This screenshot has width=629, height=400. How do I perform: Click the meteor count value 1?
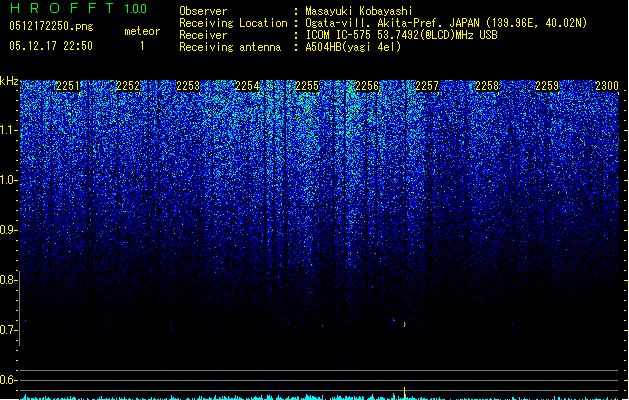click(x=142, y=46)
